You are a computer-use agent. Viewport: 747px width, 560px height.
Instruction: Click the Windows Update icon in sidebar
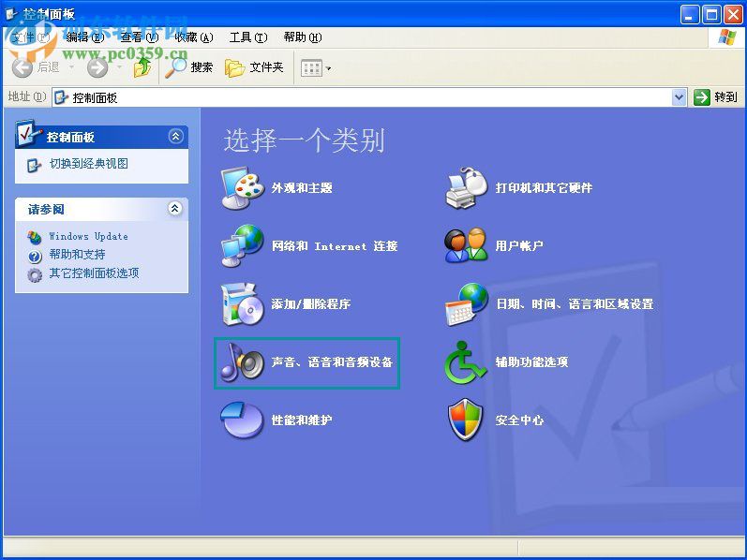[x=35, y=236]
